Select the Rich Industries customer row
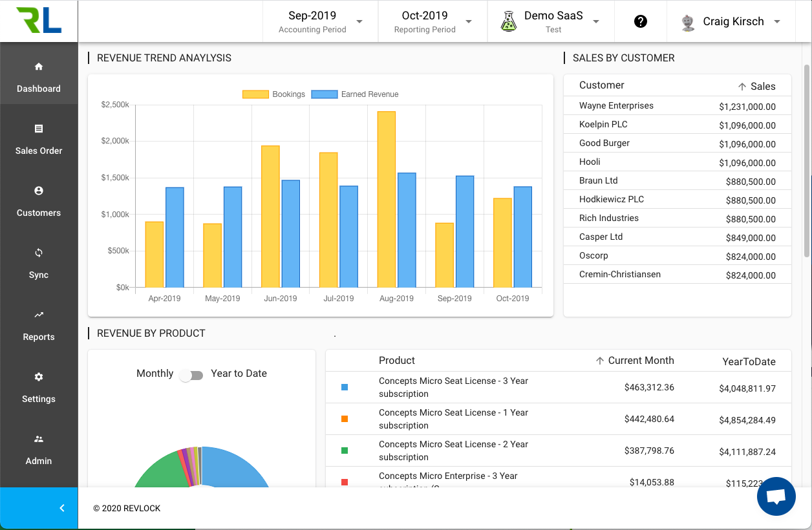This screenshot has width=812, height=530. coord(678,218)
